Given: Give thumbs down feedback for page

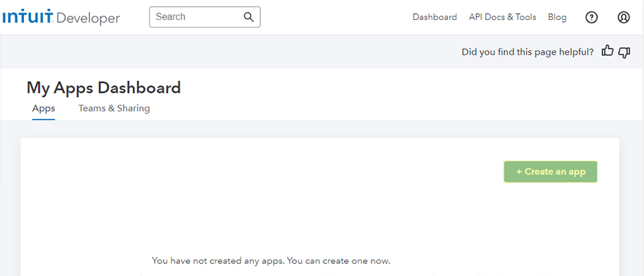Looking at the screenshot, I should pos(624,52).
